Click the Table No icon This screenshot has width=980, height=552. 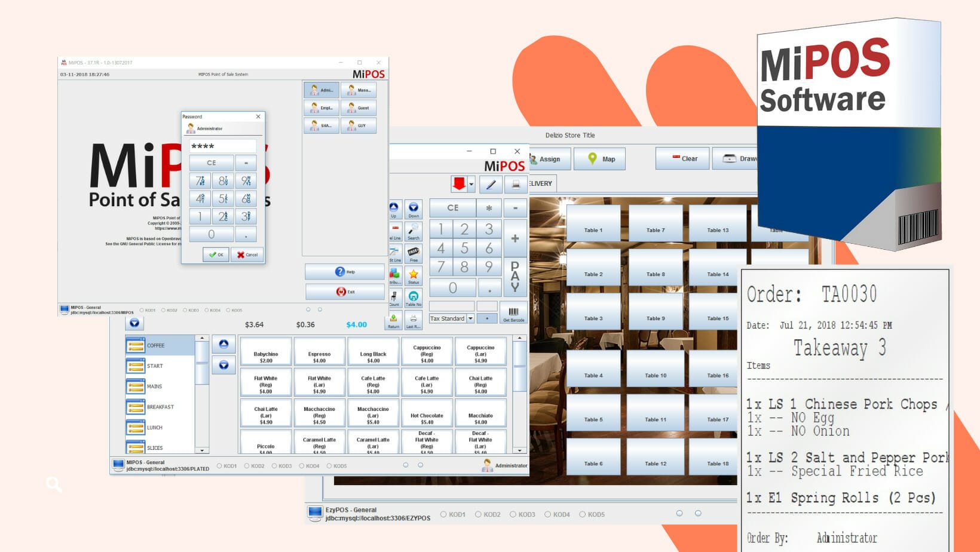[414, 298]
